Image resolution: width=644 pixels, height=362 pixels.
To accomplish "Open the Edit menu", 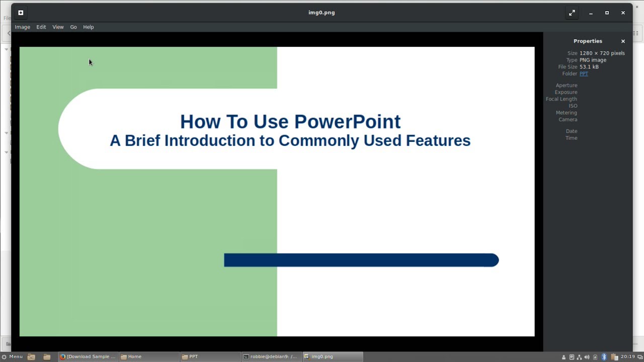I will 41,27.
